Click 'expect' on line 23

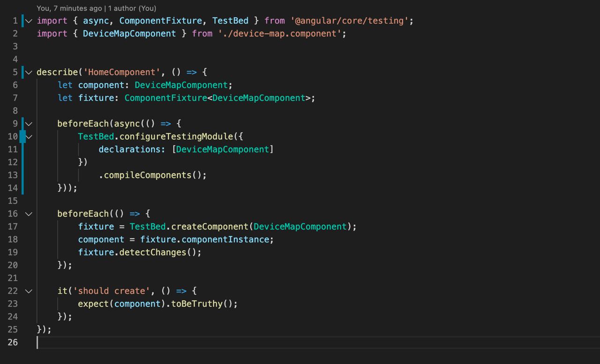(94, 304)
